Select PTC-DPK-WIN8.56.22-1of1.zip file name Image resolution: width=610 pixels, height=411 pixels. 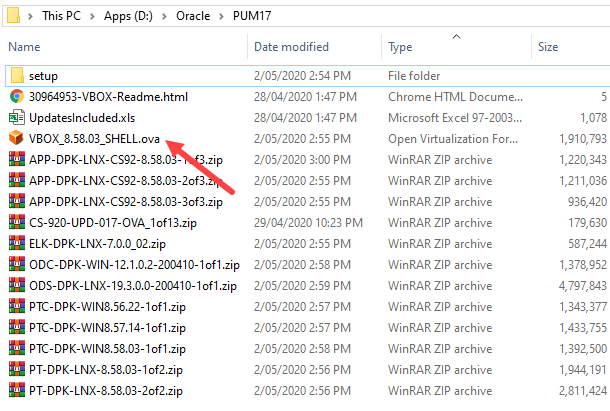tap(107, 307)
